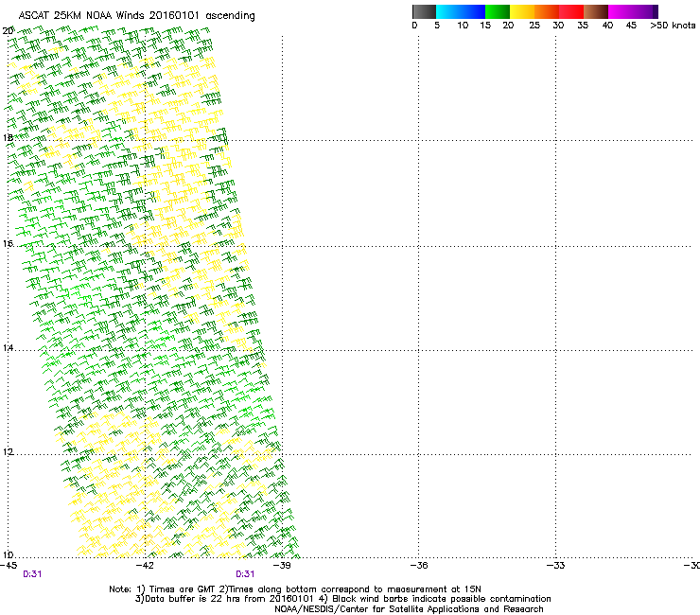Click the NOAA/NESDIS Center credit line

(x=409, y=609)
